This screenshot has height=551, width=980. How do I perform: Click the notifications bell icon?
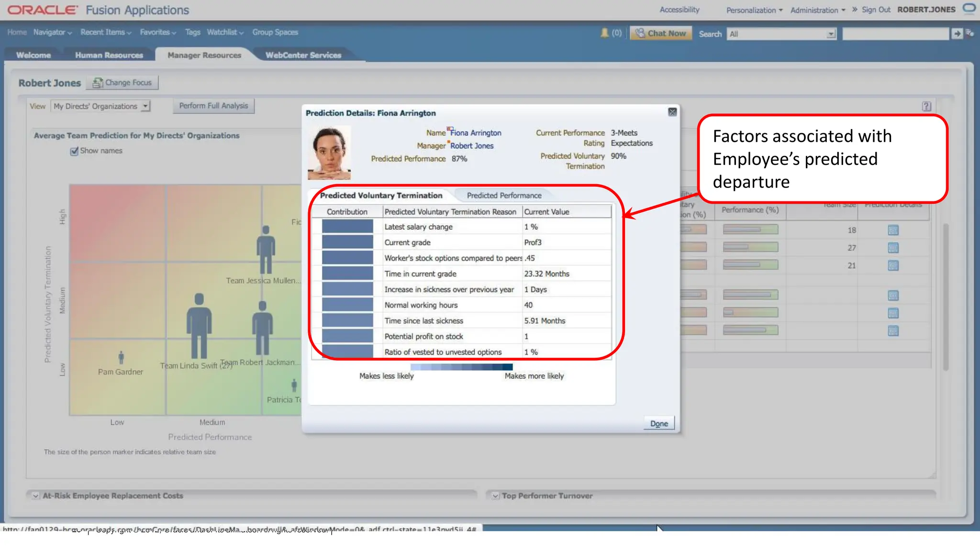coord(605,33)
